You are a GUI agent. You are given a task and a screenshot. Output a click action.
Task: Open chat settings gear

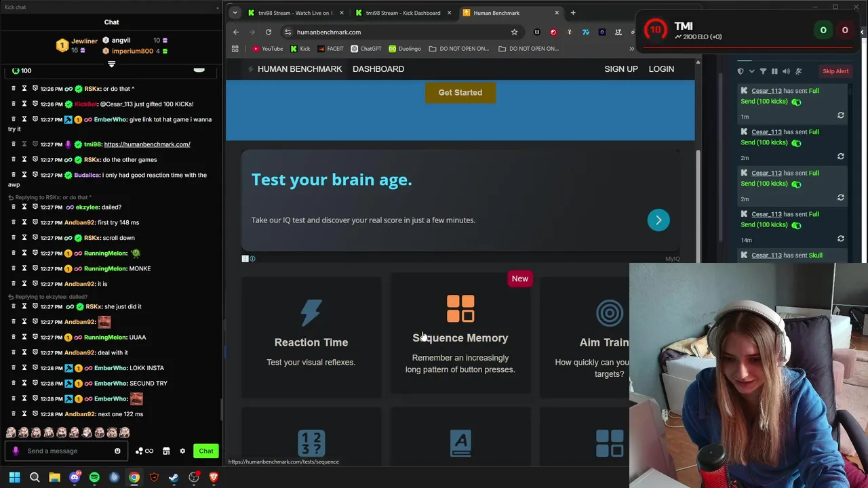pyautogui.click(x=182, y=451)
